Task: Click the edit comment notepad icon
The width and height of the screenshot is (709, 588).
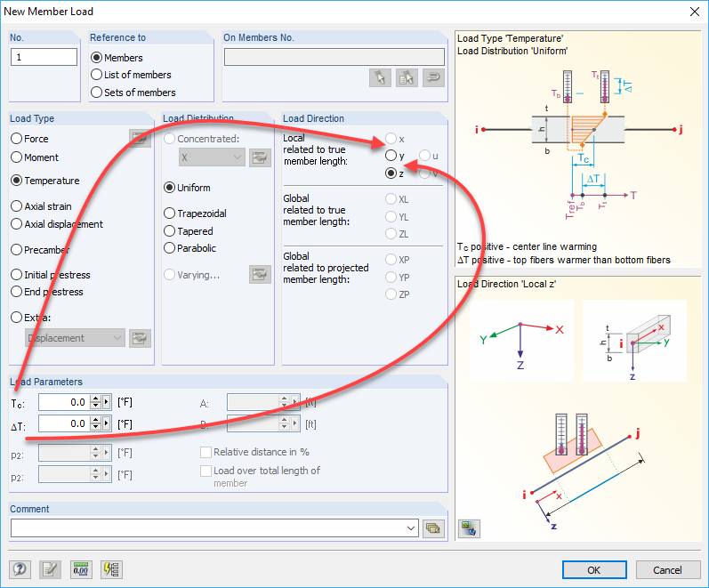Action: point(50,569)
